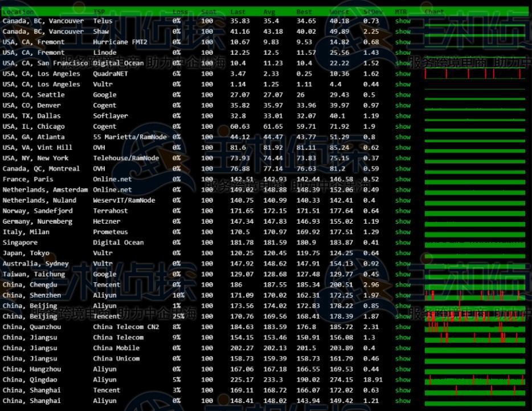
Task: Show MTR for Los Angeles QuadraNET
Action: 403,73
